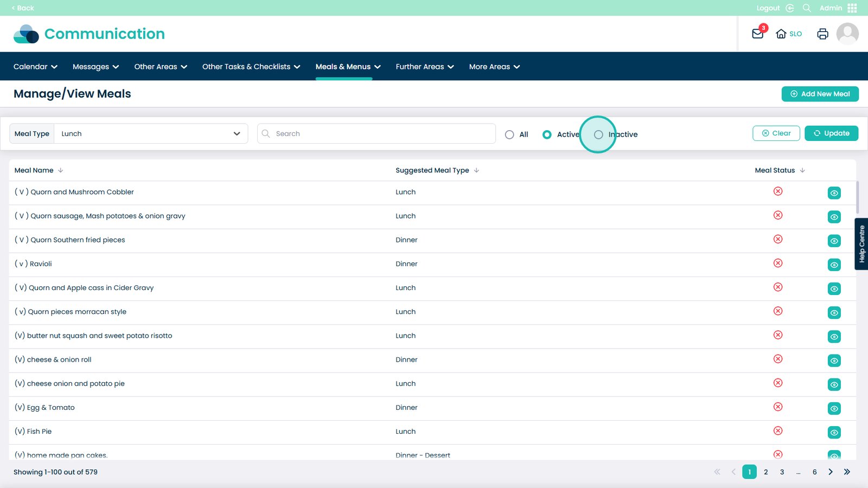Open the messages envelope inbox icon

pos(757,34)
